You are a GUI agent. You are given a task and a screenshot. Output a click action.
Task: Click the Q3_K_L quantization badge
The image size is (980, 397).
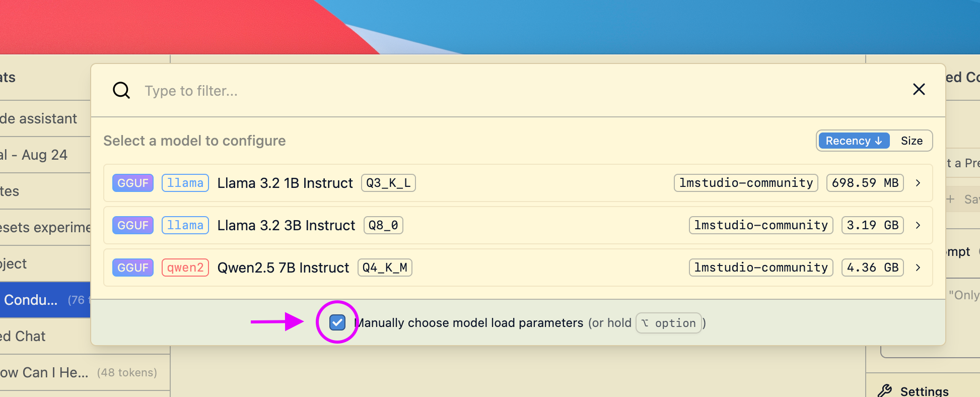click(x=388, y=183)
